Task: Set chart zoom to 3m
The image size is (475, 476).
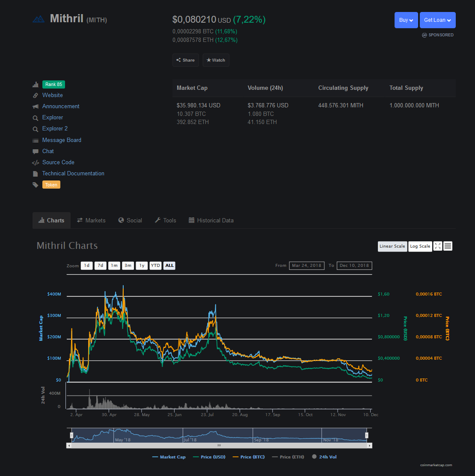Action: 128,266
